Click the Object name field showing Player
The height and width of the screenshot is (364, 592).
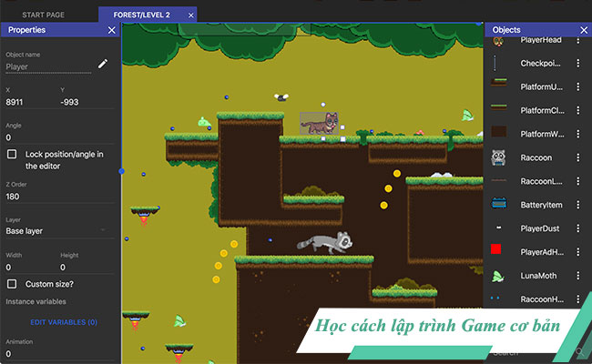coord(48,66)
